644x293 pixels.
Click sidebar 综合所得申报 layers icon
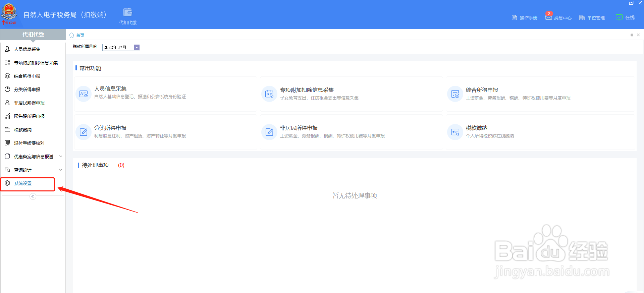[7, 76]
